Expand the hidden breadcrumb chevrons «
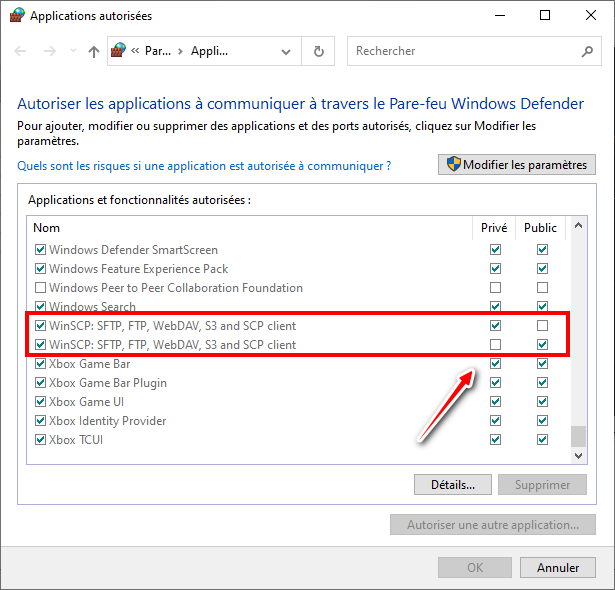615x590 pixels. point(135,51)
